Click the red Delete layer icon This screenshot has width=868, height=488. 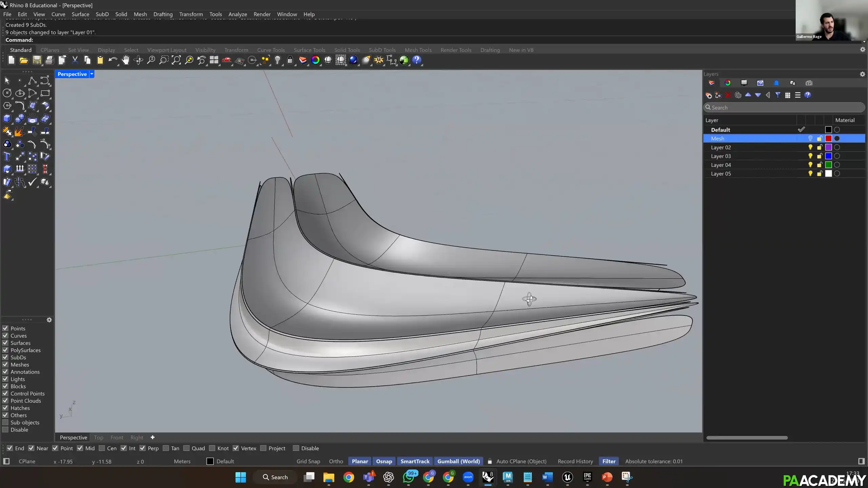tap(728, 95)
